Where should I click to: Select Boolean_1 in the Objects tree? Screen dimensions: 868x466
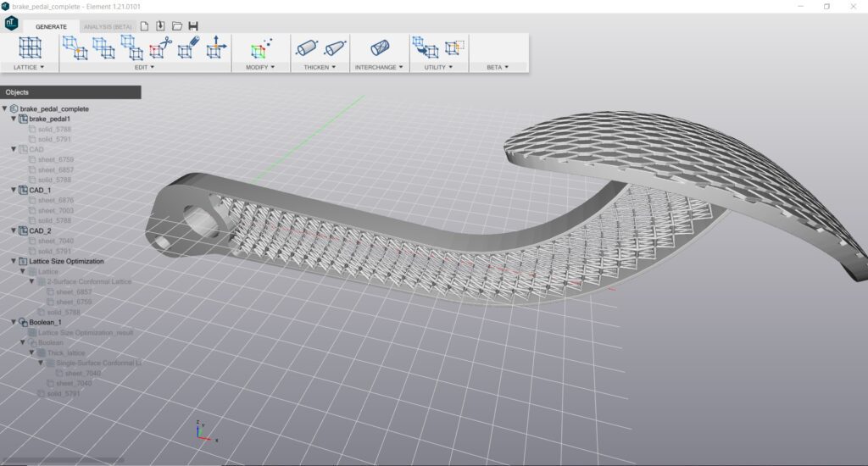coord(45,323)
